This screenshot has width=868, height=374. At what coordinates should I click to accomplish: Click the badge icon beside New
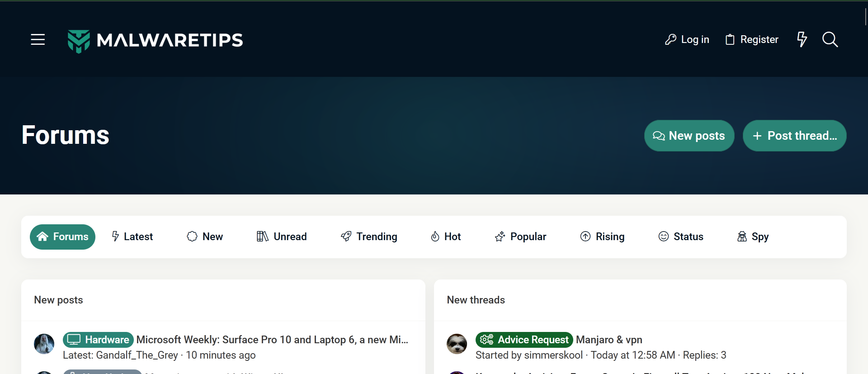[x=192, y=237]
